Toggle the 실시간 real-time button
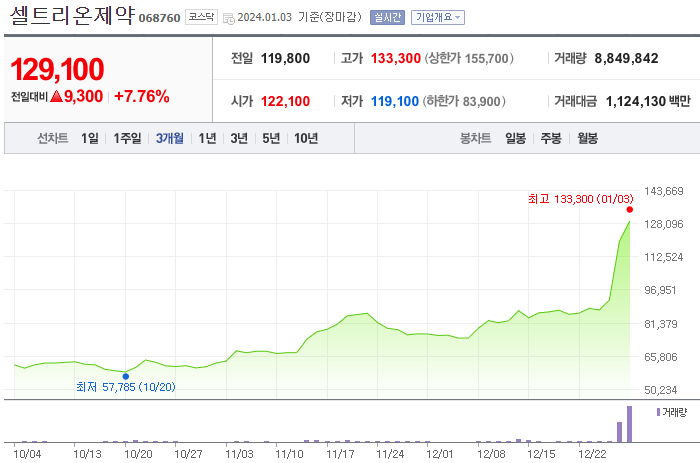This screenshot has width=700, height=463. tap(387, 17)
